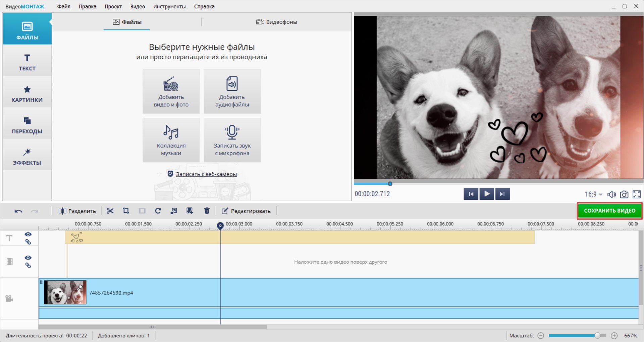Select the crop tool icon
Viewport: 644px width, 342px height.
pos(126,211)
